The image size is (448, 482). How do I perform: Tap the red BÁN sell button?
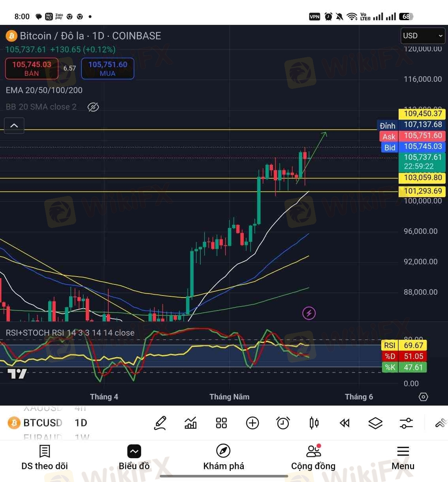pyautogui.click(x=32, y=68)
